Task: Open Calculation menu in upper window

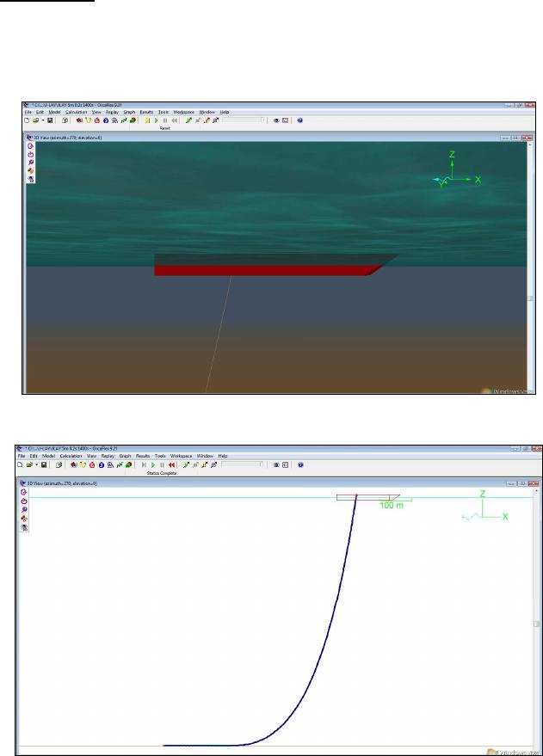Action: [76, 112]
